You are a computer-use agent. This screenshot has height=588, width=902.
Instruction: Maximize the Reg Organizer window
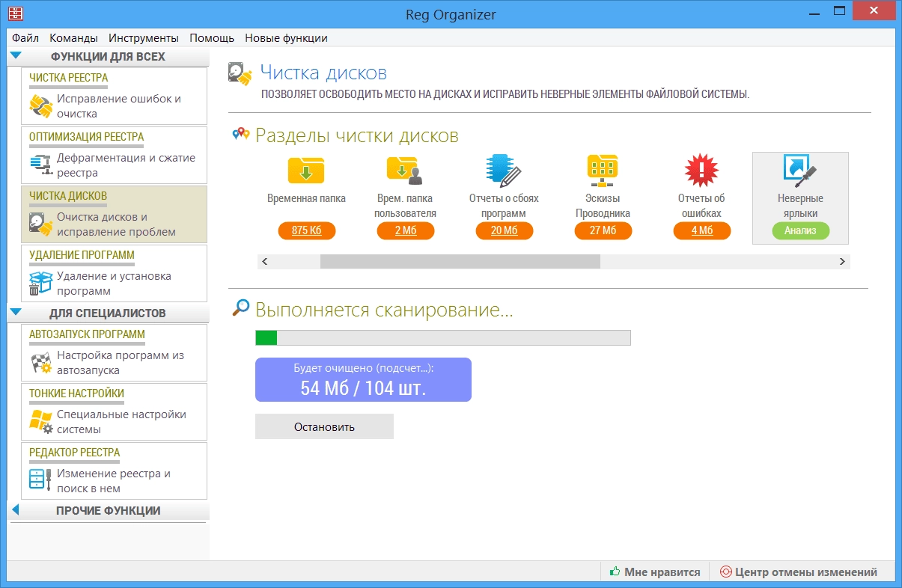point(840,10)
